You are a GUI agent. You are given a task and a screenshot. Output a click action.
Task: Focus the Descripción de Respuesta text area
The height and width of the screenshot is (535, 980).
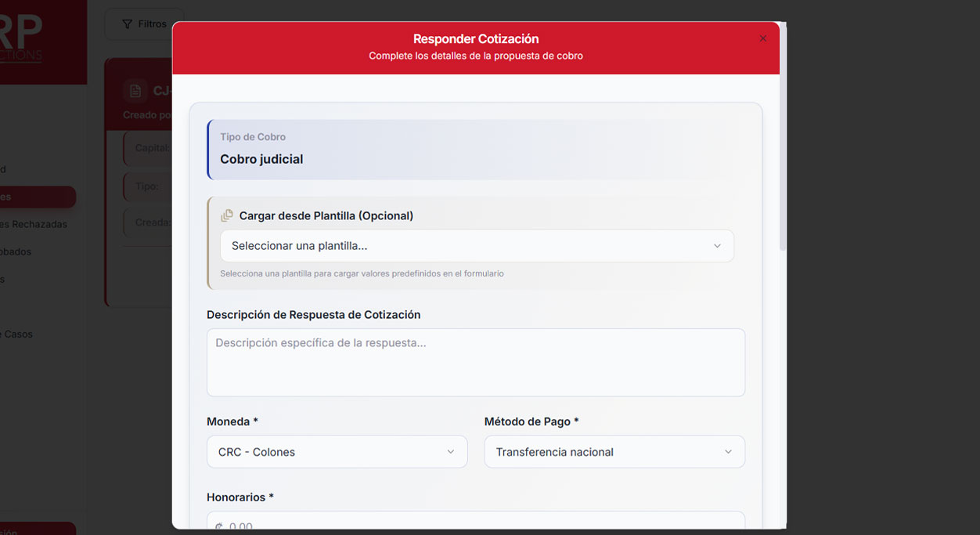475,362
